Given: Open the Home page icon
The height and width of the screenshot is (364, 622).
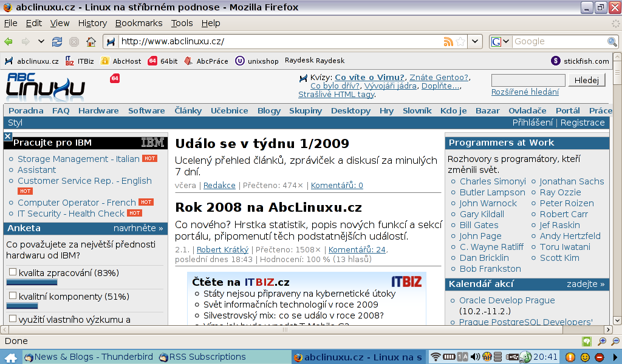Looking at the screenshot, I should pos(91,42).
